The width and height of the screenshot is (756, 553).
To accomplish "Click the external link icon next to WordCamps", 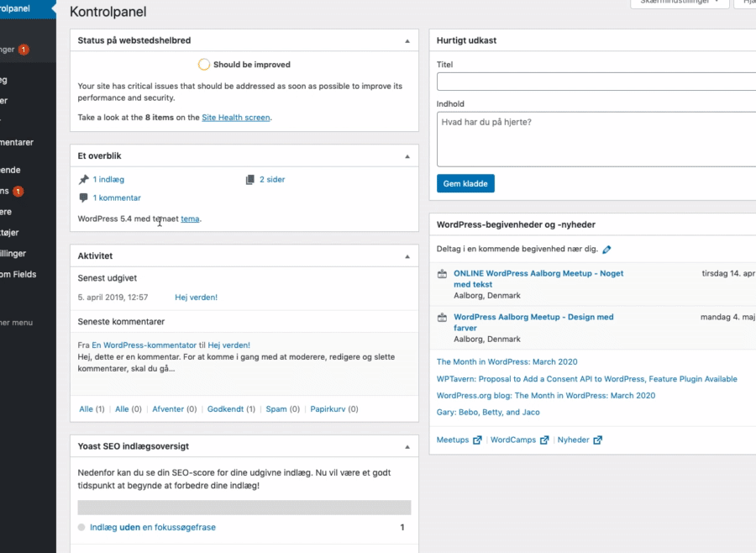I will 544,440.
